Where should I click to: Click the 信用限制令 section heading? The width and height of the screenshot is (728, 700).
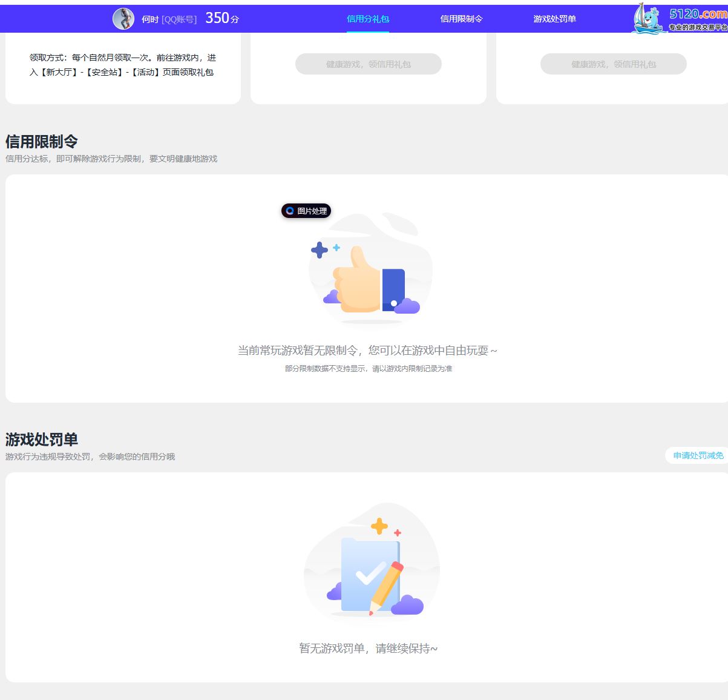point(42,142)
